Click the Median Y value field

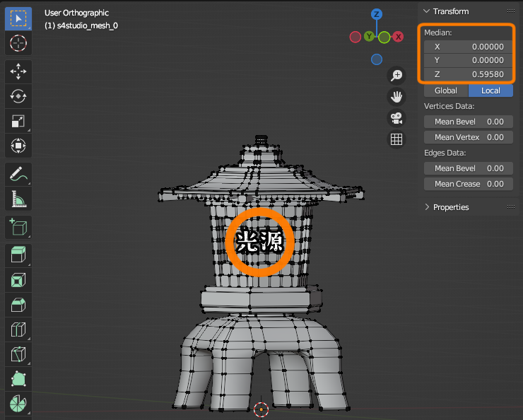[469, 60]
